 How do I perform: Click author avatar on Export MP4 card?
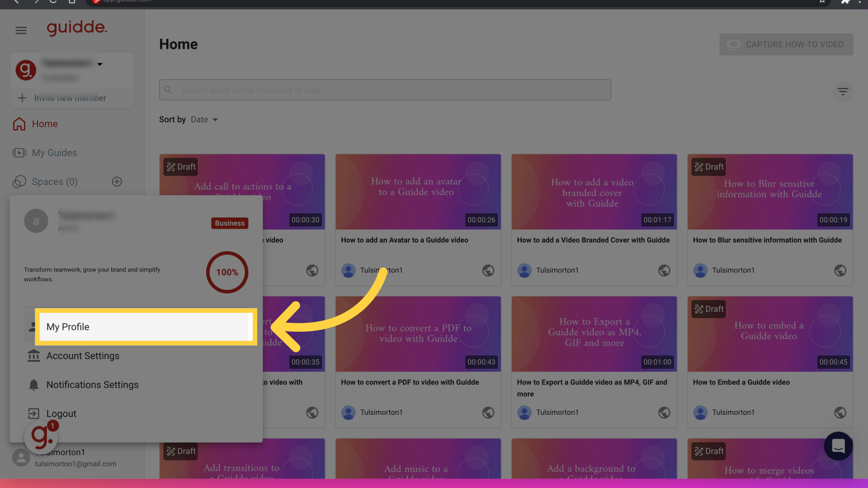524,413
